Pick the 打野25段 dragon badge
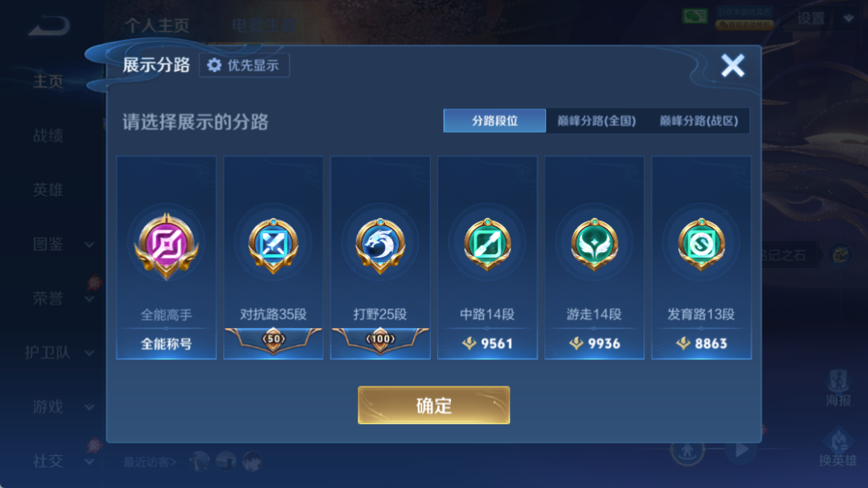The height and width of the screenshot is (488, 868). [x=380, y=245]
